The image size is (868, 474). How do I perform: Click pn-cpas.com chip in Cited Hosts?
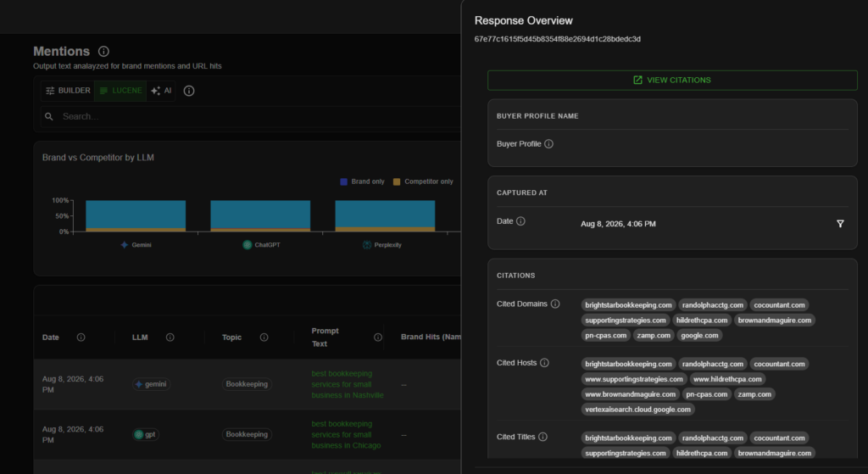(706, 394)
